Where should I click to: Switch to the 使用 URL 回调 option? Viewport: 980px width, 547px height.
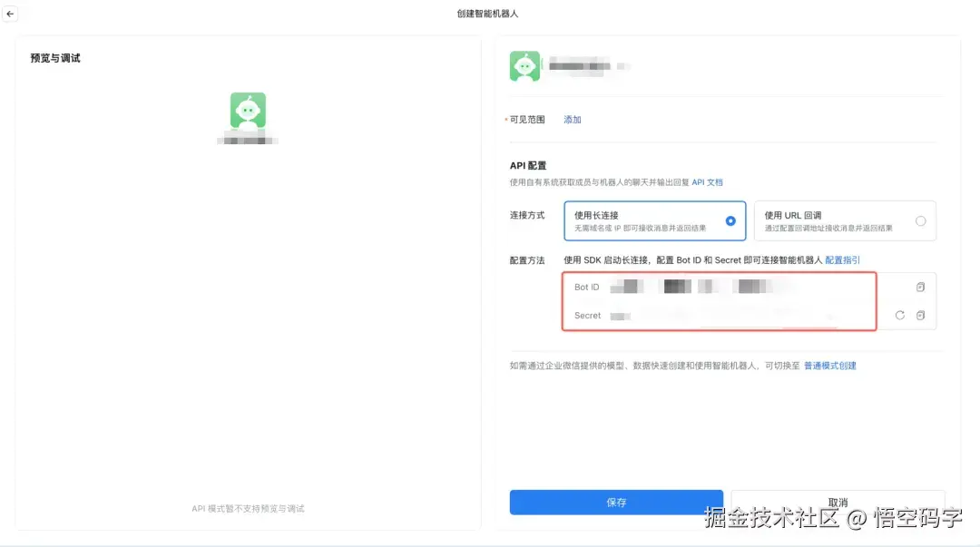pyautogui.click(x=921, y=220)
